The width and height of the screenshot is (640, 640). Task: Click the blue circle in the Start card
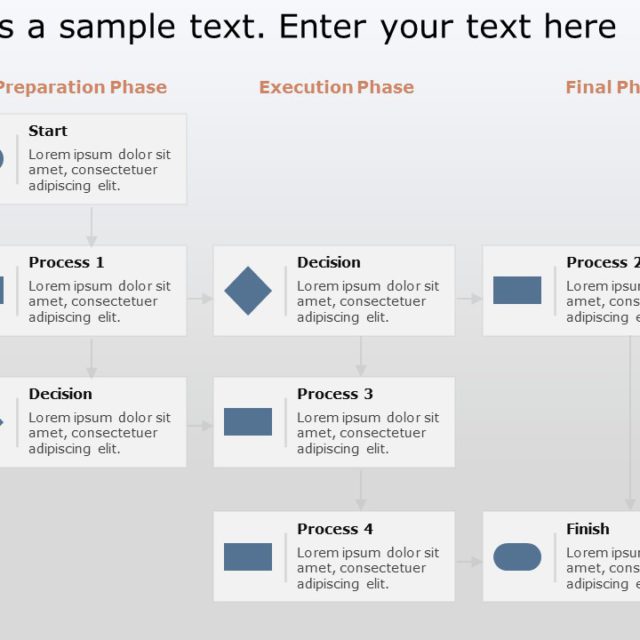pyautogui.click(x=1, y=159)
